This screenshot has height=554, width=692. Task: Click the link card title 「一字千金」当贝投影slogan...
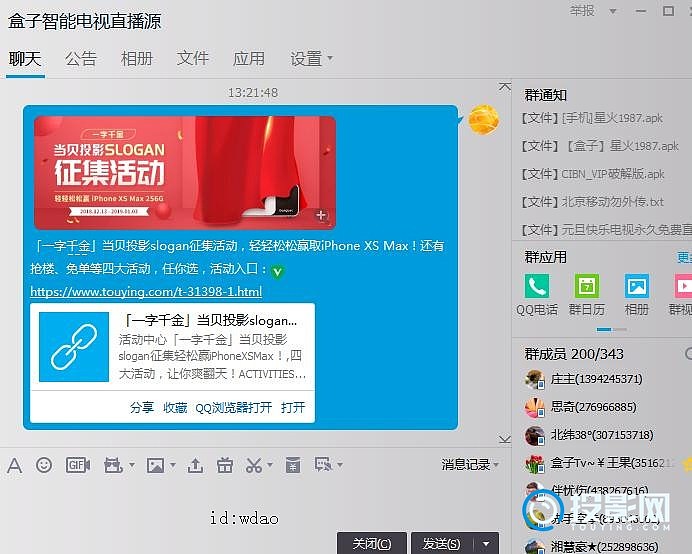pyautogui.click(x=208, y=320)
